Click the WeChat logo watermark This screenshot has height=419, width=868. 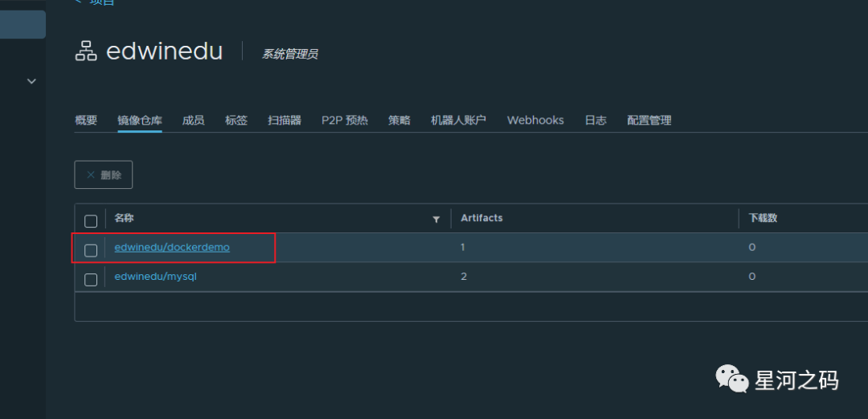(731, 379)
